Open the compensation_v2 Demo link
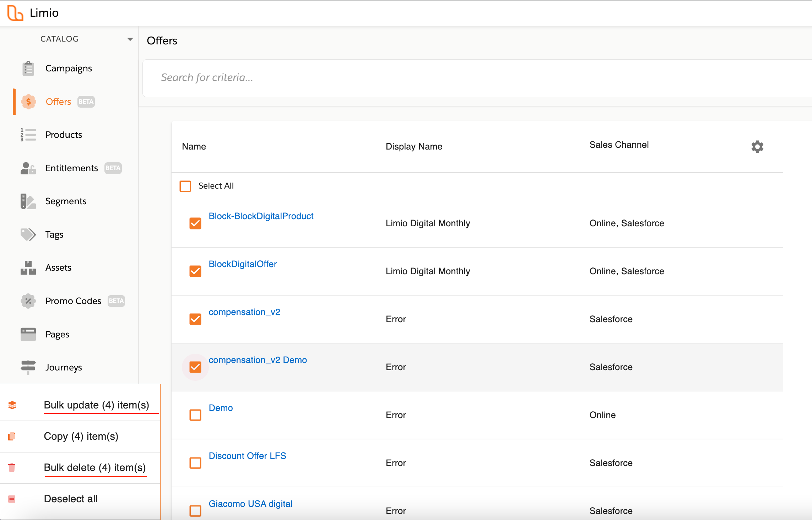 pos(258,360)
